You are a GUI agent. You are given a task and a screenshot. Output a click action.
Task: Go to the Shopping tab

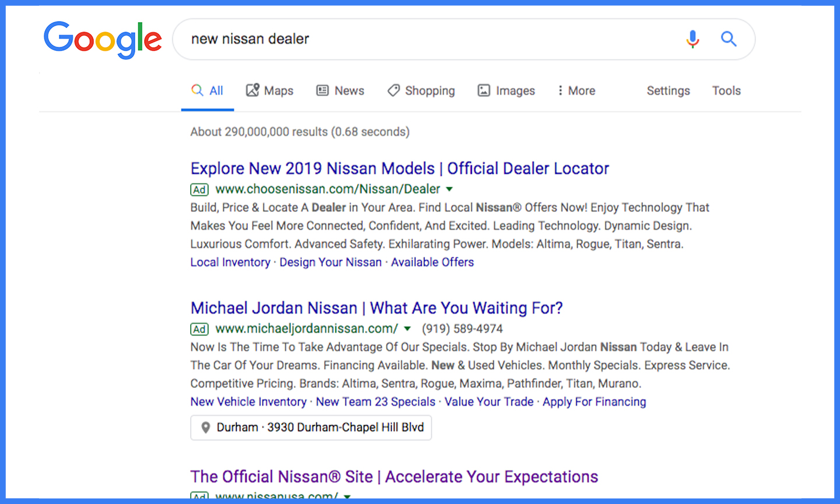(421, 90)
